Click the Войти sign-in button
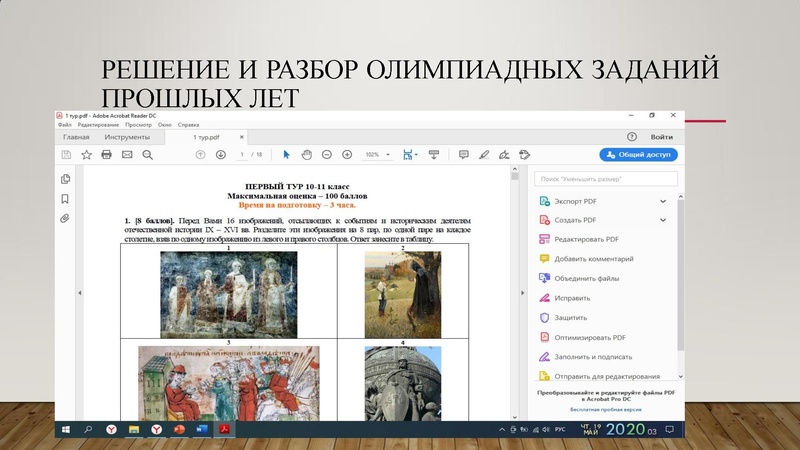 (661, 137)
